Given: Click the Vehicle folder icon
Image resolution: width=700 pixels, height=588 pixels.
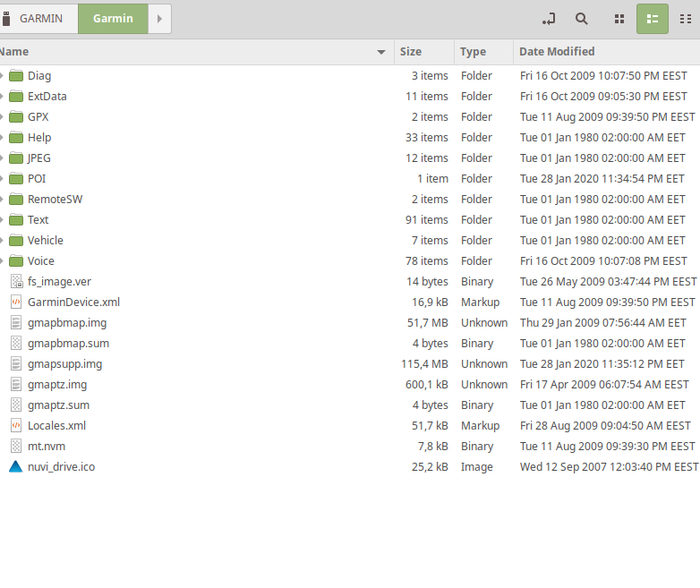Looking at the screenshot, I should 16,240.
